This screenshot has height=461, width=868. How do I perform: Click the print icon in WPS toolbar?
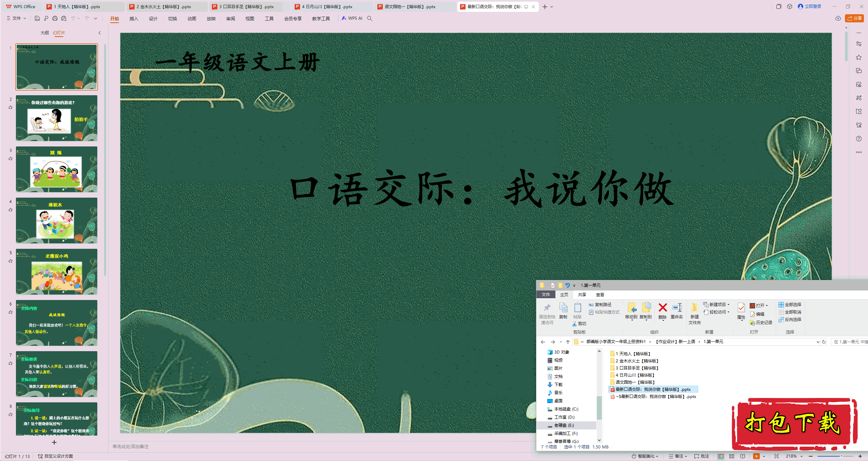(x=55, y=18)
